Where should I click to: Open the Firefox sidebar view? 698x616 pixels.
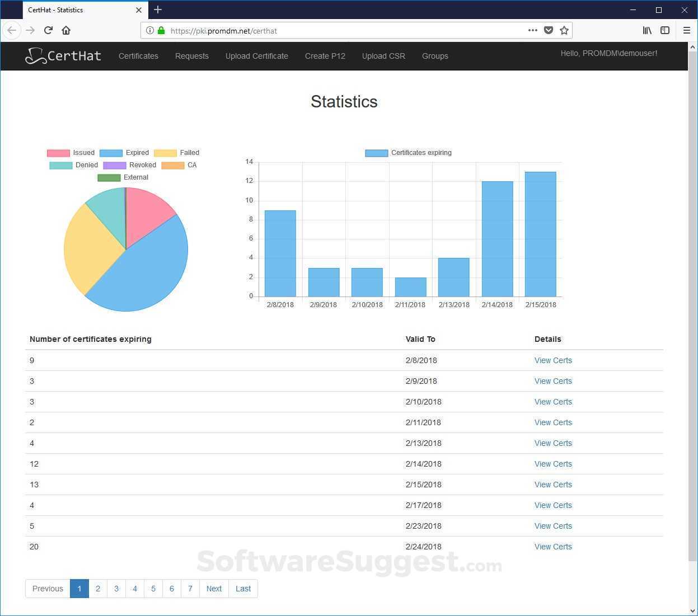point(665,31)
